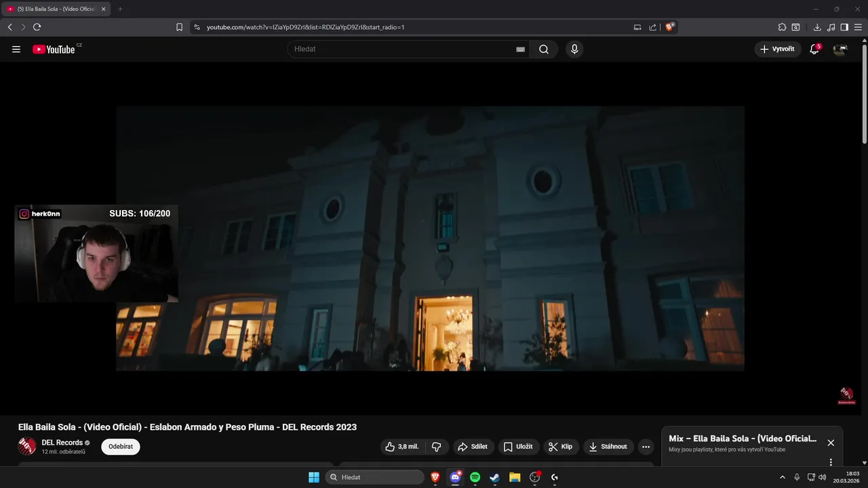Open File Explorer from the taskbar
Viewport: 868px width, 488px height.
(x=515, y=477)
